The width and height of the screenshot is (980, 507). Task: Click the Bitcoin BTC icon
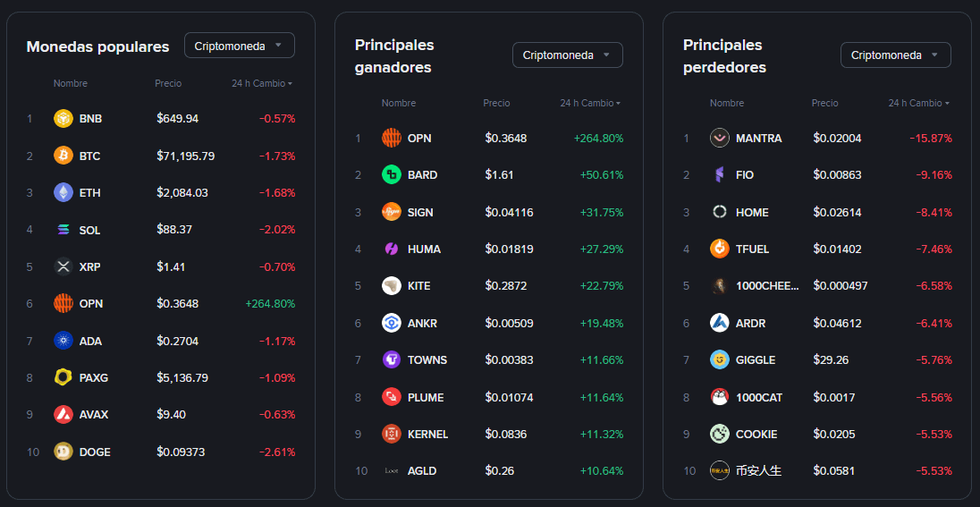[63, 156]
